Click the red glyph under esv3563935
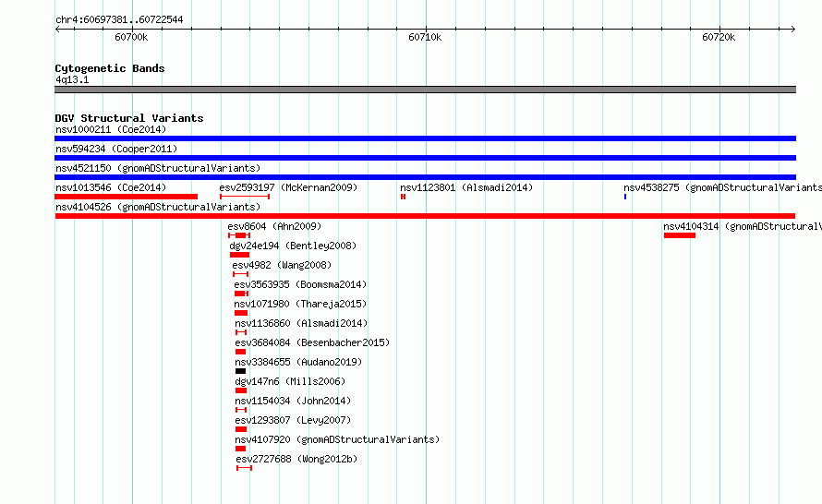This screenshot has width=822, height=504. point(242,294)
